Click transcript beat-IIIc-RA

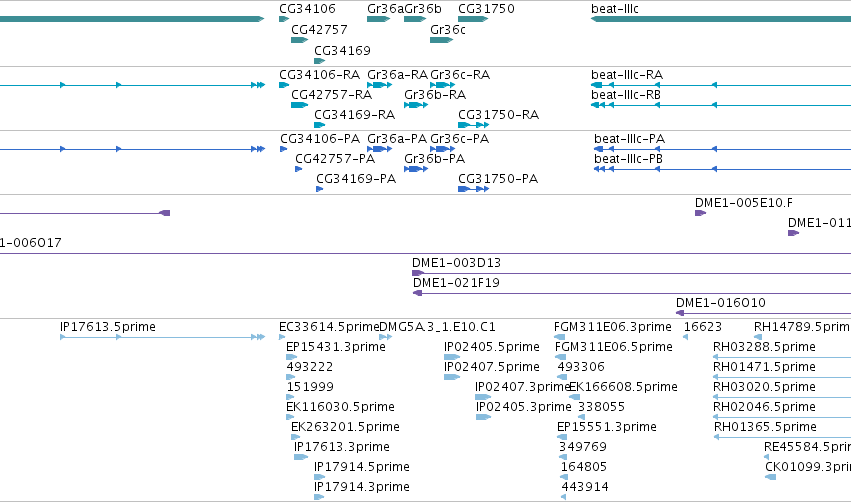(x=627, y=74)
